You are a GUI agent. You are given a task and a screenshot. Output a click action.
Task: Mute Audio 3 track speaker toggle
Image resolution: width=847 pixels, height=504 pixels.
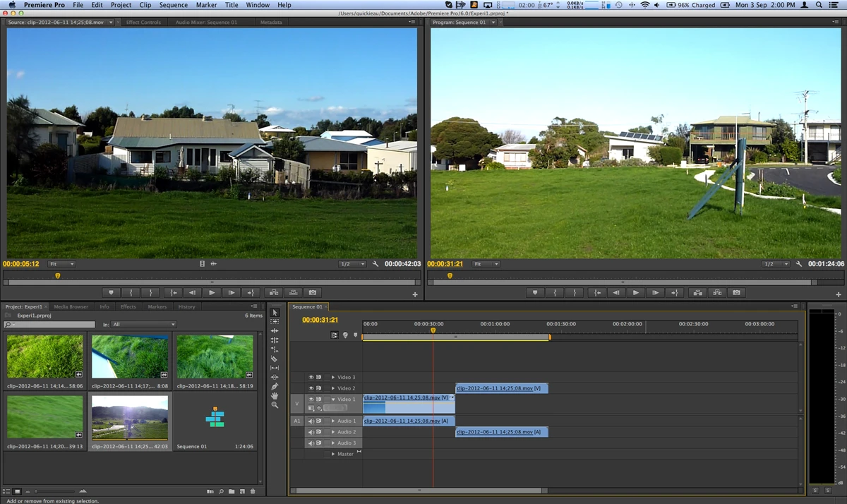tap(311, 443)
